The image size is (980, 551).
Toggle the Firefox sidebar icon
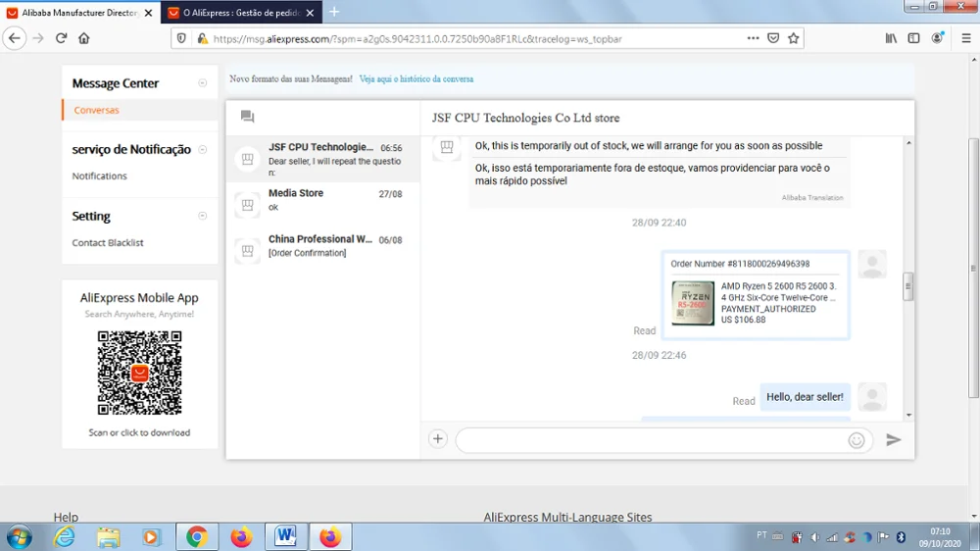click(913, 38)
